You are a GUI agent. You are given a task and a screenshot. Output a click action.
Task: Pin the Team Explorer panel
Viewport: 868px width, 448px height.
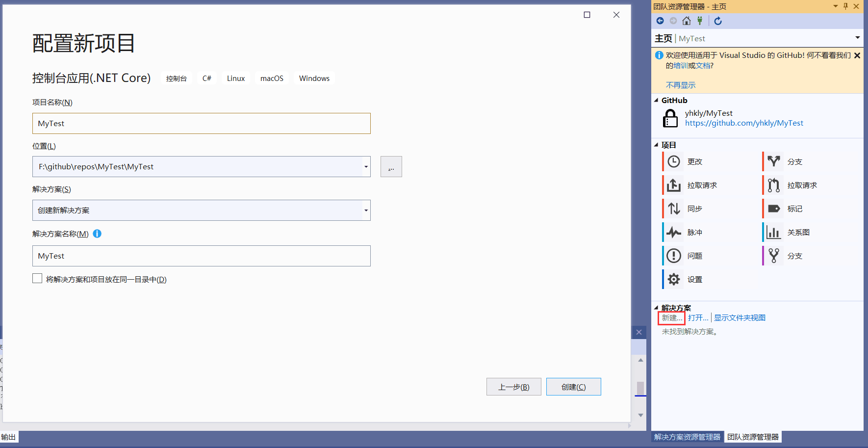coord(845,6)
